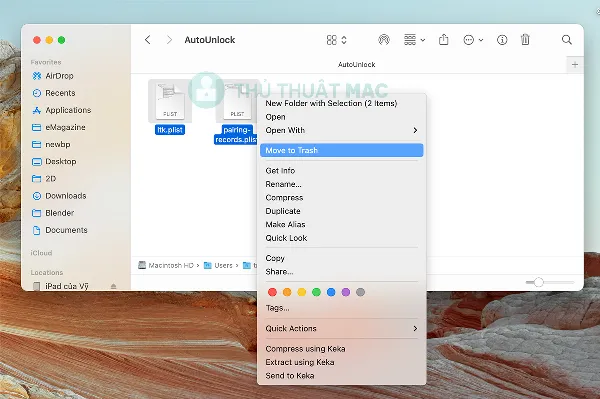Apply the gray tag color
The width and height of the screenshot is (600, 399).
[x=360, y=292]
